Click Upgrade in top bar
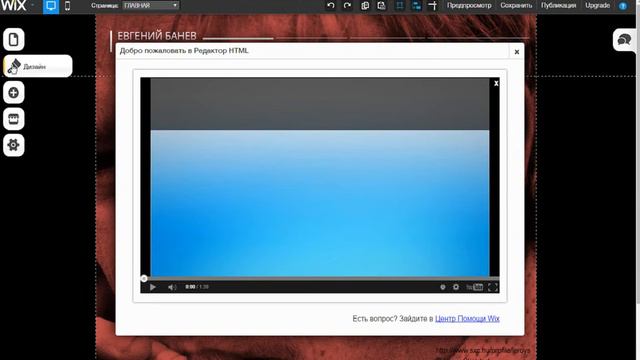The height and width of the screenshot is (360, 640). pos(597,5)
